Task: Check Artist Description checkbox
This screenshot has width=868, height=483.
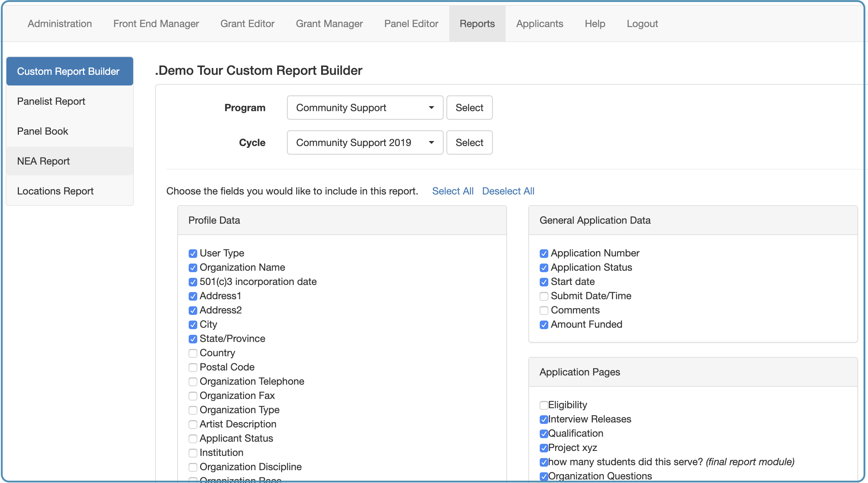Action: point(193,425)
